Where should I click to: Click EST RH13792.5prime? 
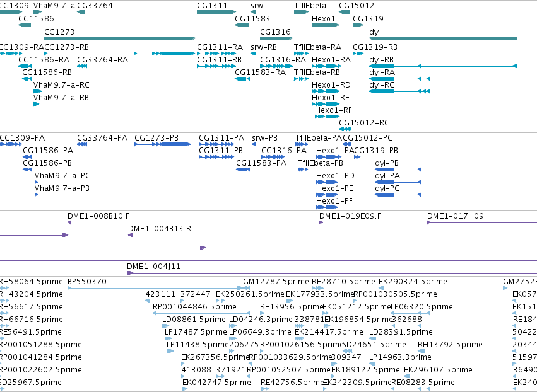click(422, 351)
